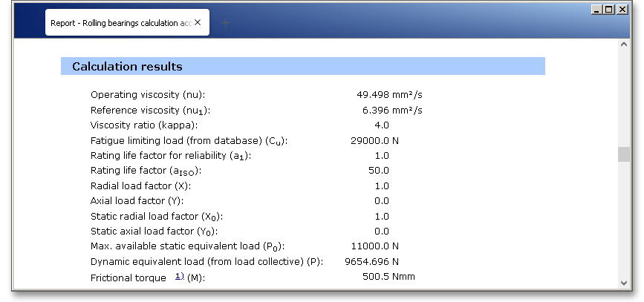The height and width of the screenshot is (302, 644).
Task: Click the footnote 1) link beside Frictional torque
Action: (179, 276)
